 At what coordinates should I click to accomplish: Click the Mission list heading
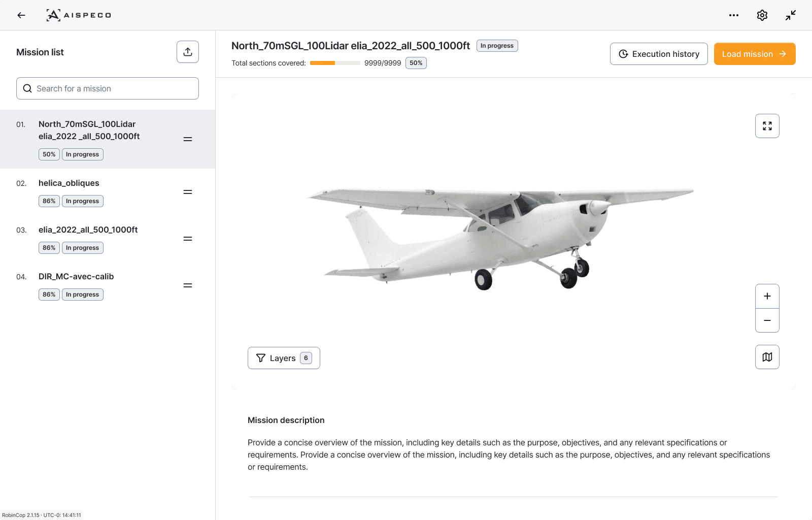point(40,52)
